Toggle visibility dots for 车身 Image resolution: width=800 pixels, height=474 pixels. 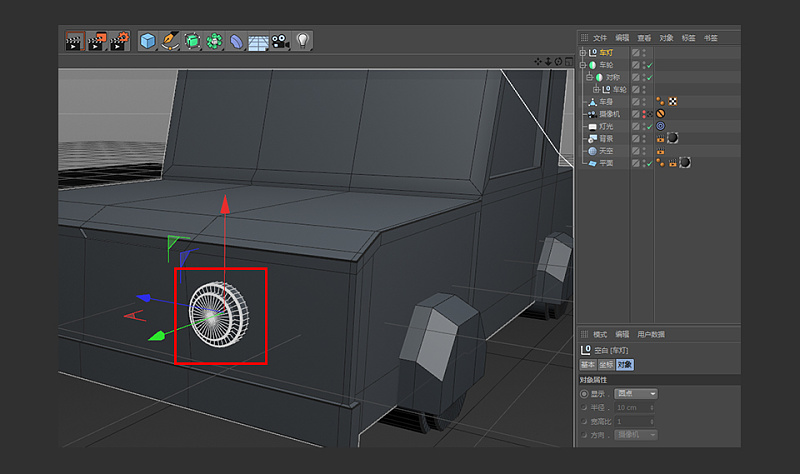(x=644, y=102)
